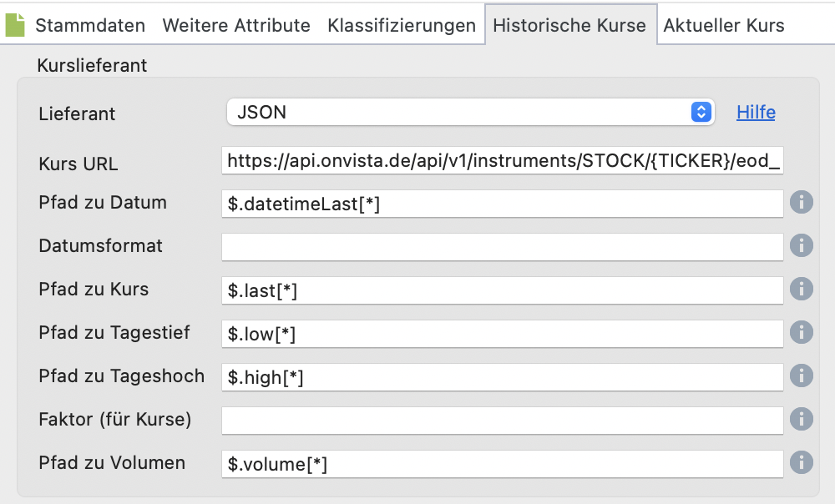The width and height of the screenshot is (835, 504).
Task: Switch to the Stammdaten tab
Action: (90, 25)
